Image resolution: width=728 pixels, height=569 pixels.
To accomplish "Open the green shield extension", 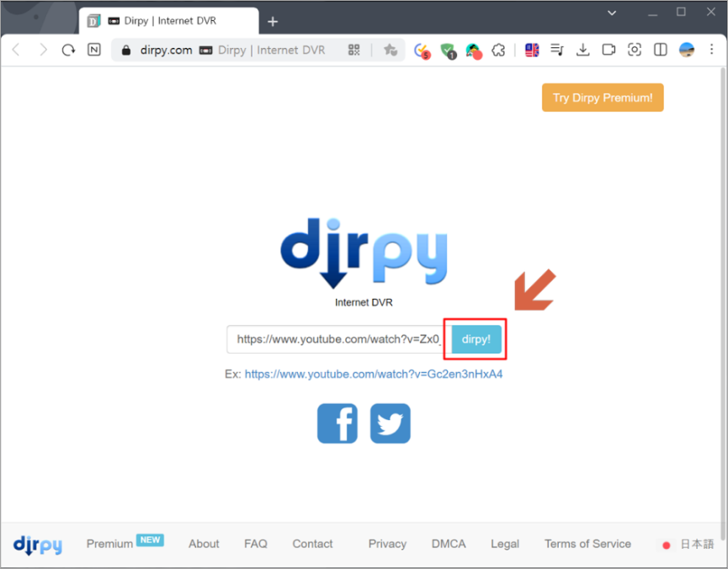I will pyautogui.click(x=448, y=51).
